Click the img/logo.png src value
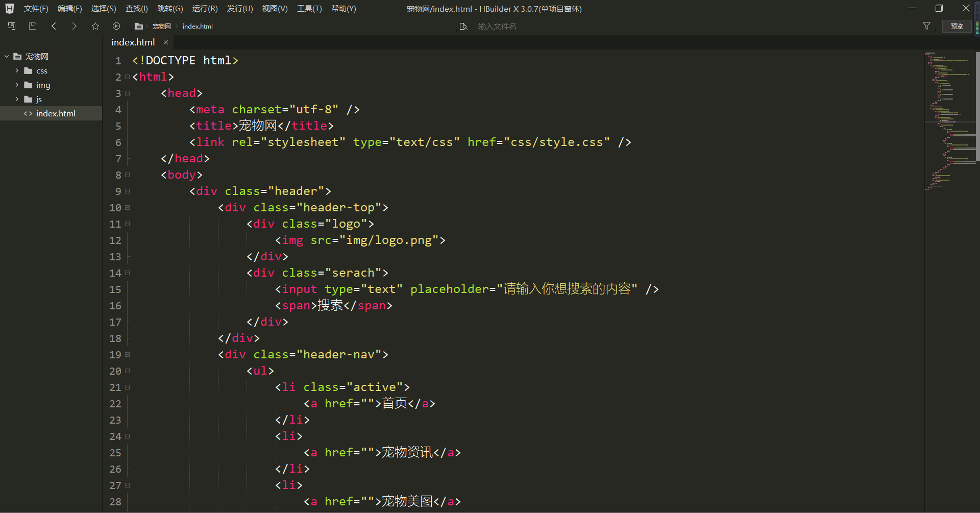 [x=389, y=240]
